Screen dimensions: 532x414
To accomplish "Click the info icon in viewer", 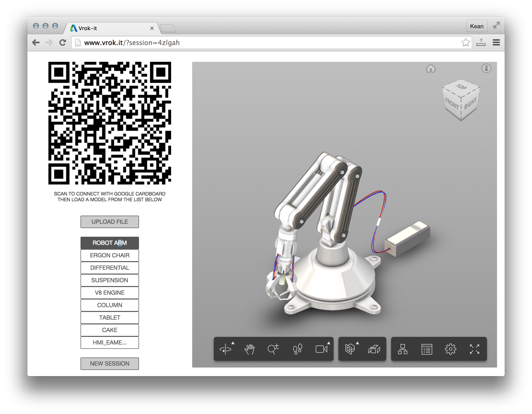I will (x=486, y=69).
